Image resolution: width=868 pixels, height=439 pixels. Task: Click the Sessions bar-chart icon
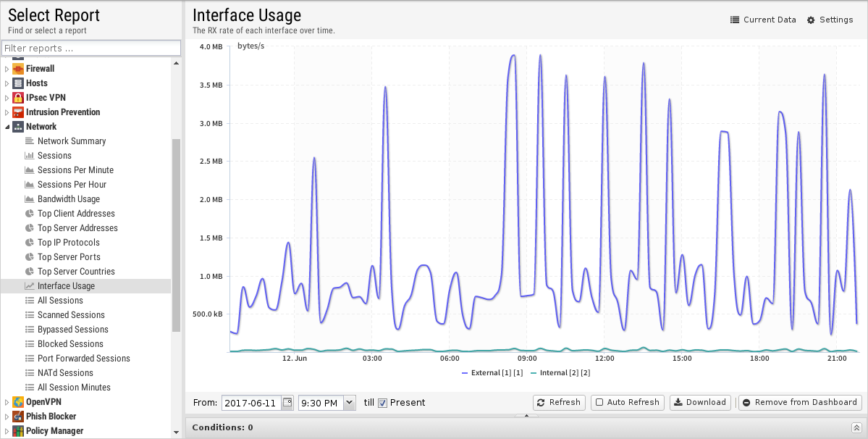30,156
